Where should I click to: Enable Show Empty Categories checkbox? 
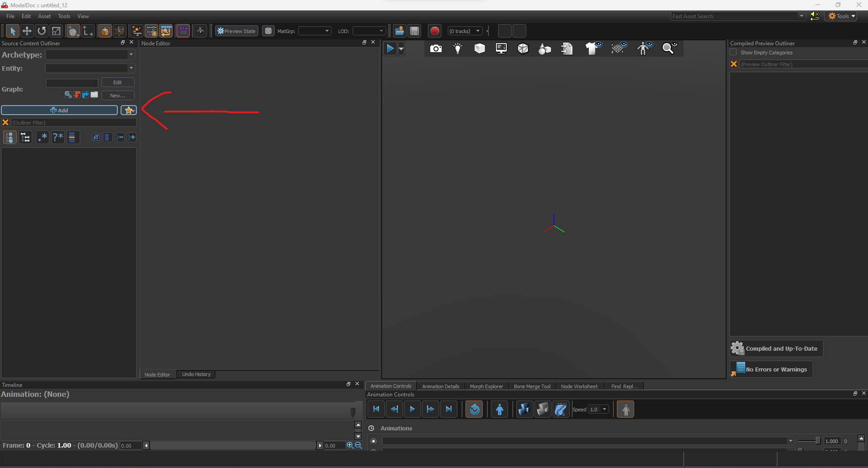(x=733, y=53)
